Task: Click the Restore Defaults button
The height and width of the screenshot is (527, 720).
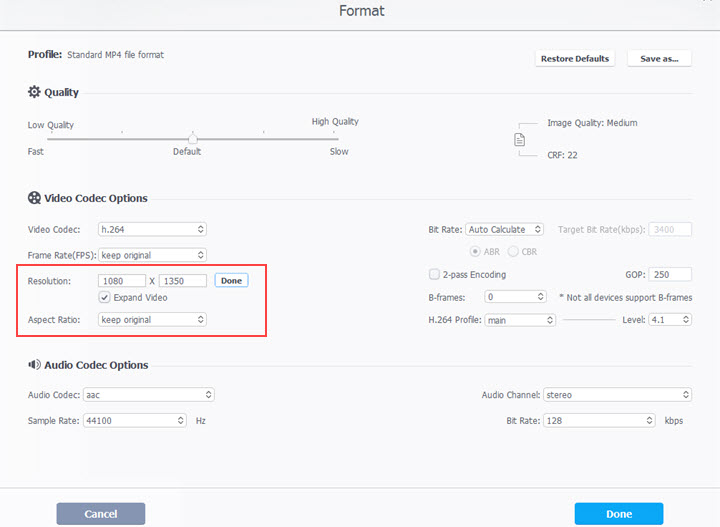Action: (x=574, y=58)
